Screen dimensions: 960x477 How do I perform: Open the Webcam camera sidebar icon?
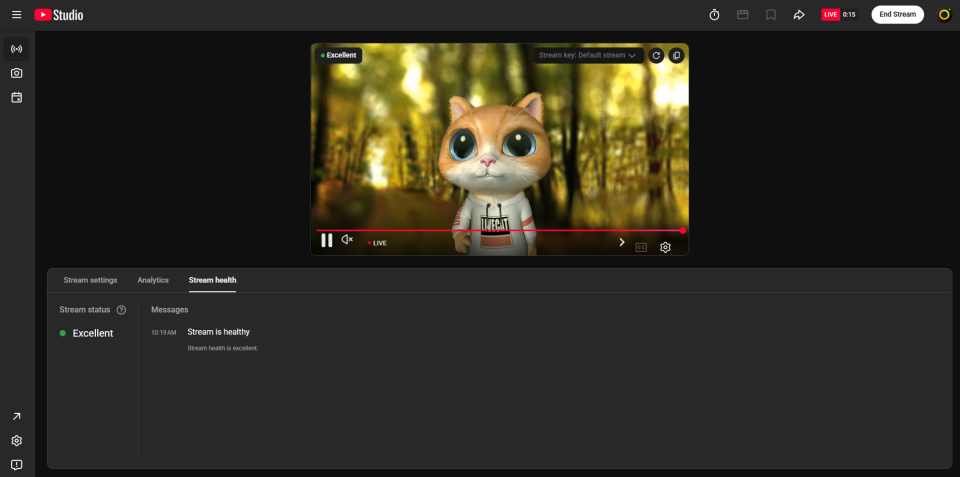click(17, 73)
